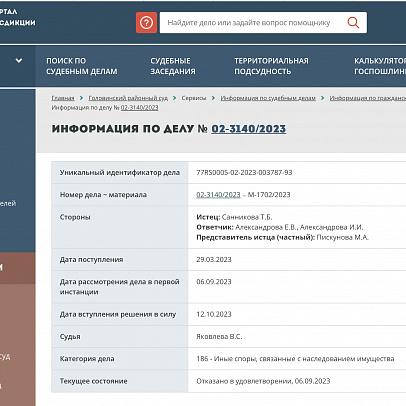Click the portal logo text in header
This screenshot has height=406, width=406.
17,17
